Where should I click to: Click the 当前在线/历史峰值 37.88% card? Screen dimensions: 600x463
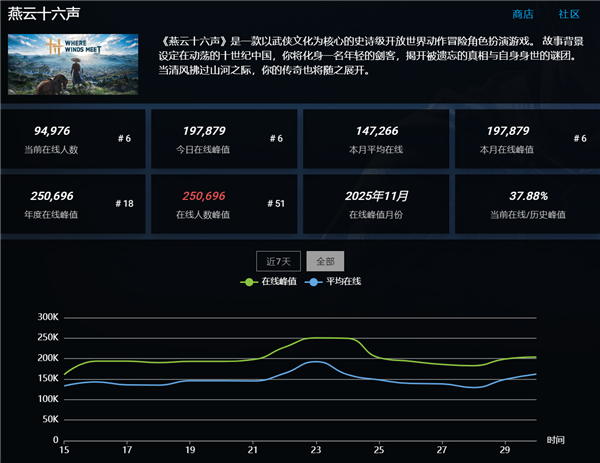point(528,203)
